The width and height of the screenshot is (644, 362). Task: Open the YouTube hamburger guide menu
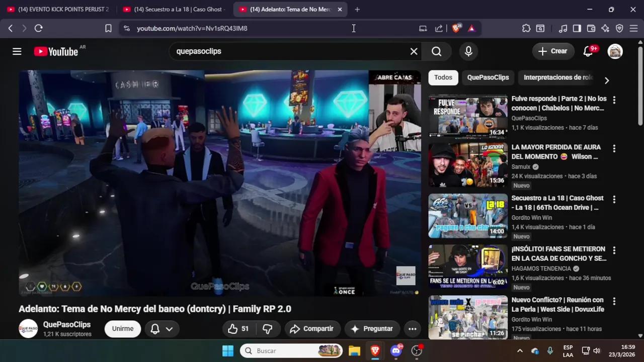click(17, 51)
